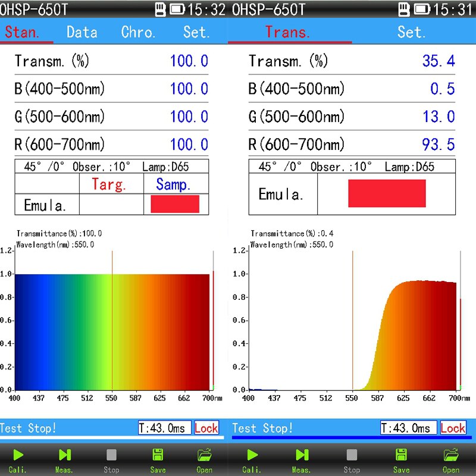Toggle the Lock button on left screen
The height and width of the screenshot is (476, 476).
tap(206, 428)
